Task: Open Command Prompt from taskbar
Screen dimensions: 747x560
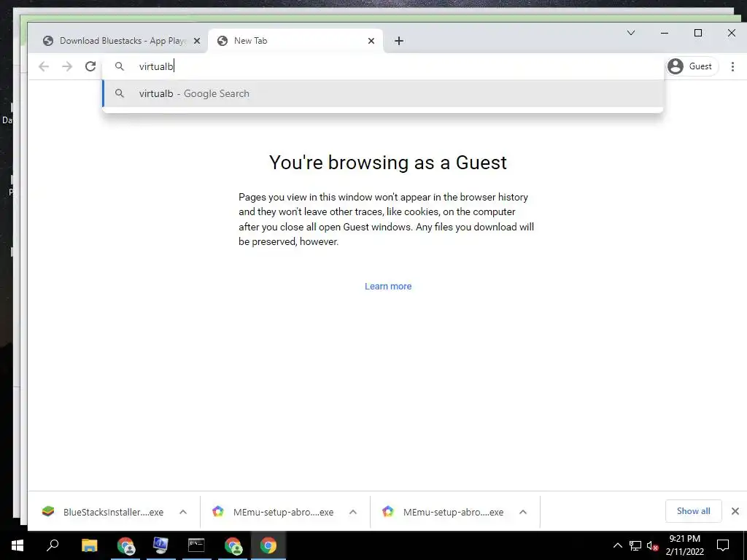Action: 196,545
